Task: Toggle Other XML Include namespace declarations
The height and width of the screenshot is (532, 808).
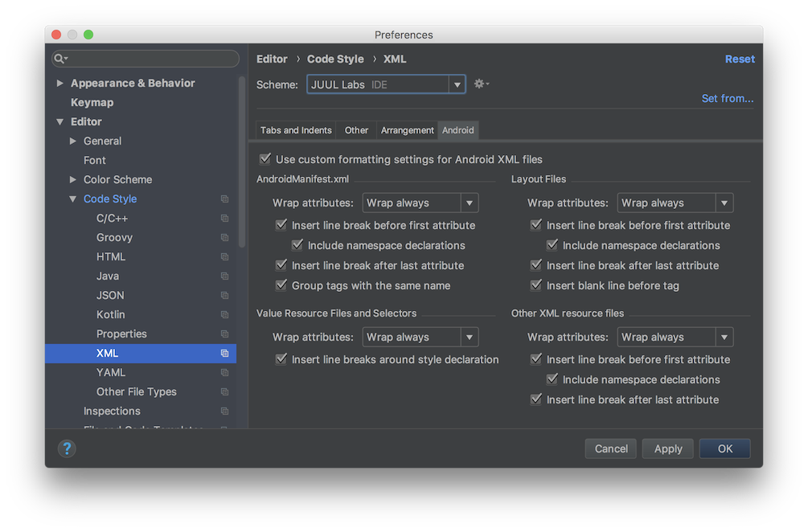Action: coord(552,379)
